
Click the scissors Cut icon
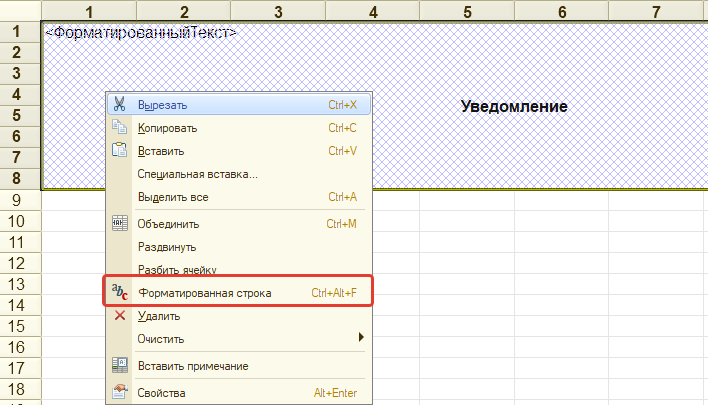(120, 104)
